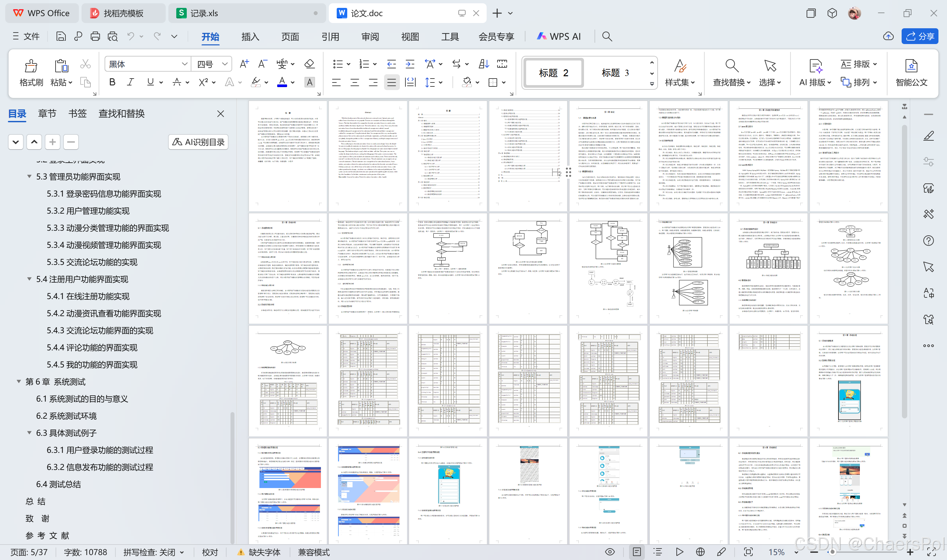947x560 pixels.
Task: Apply the 标题 3 style
Action: [615, 72]
